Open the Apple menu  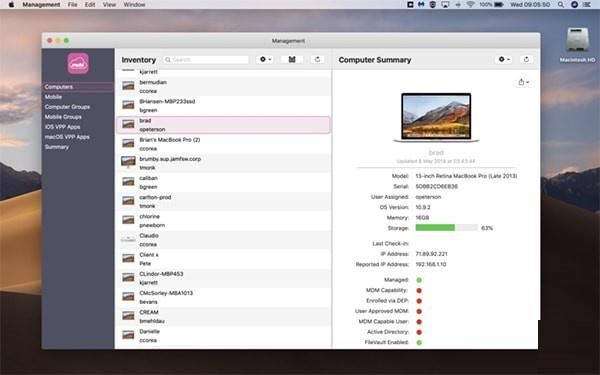click(11, 5)
